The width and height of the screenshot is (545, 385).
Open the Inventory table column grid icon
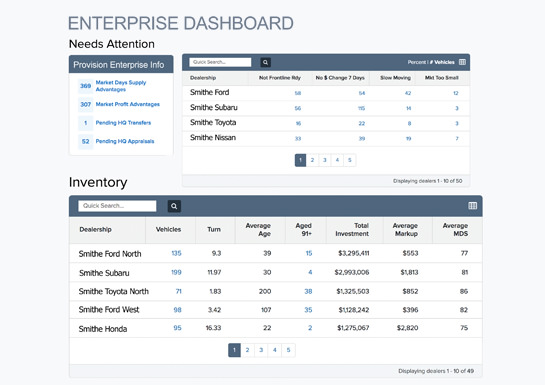click(472, 206)
